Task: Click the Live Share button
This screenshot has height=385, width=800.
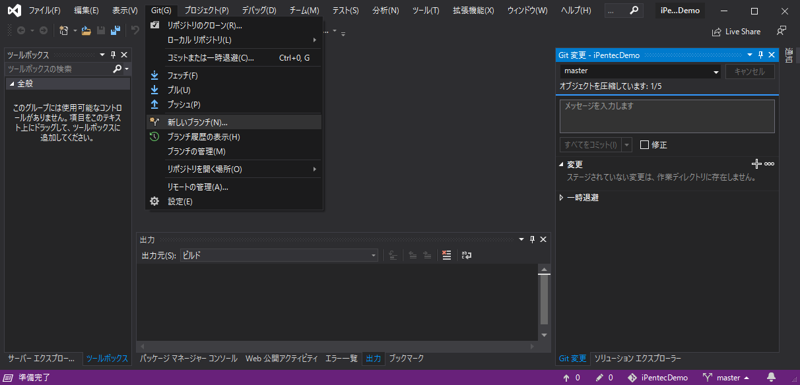Action: (736, 31)
